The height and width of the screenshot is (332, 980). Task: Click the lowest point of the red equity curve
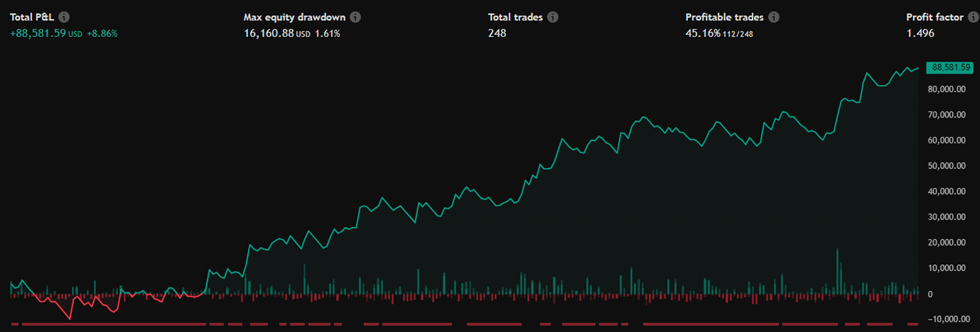click(x=69, y=319)
